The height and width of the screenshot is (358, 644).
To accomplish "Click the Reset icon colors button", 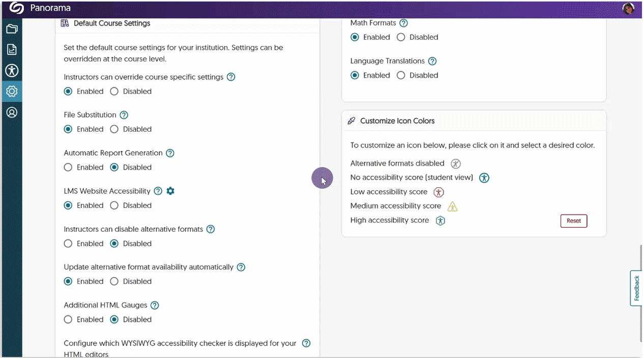I will click(x=573, y=221).
